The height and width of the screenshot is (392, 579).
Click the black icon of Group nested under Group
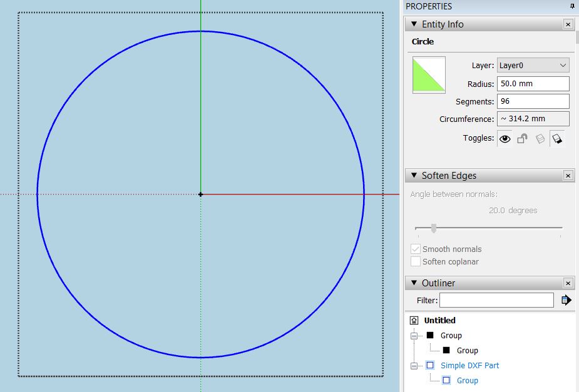[x=446, y=350]
